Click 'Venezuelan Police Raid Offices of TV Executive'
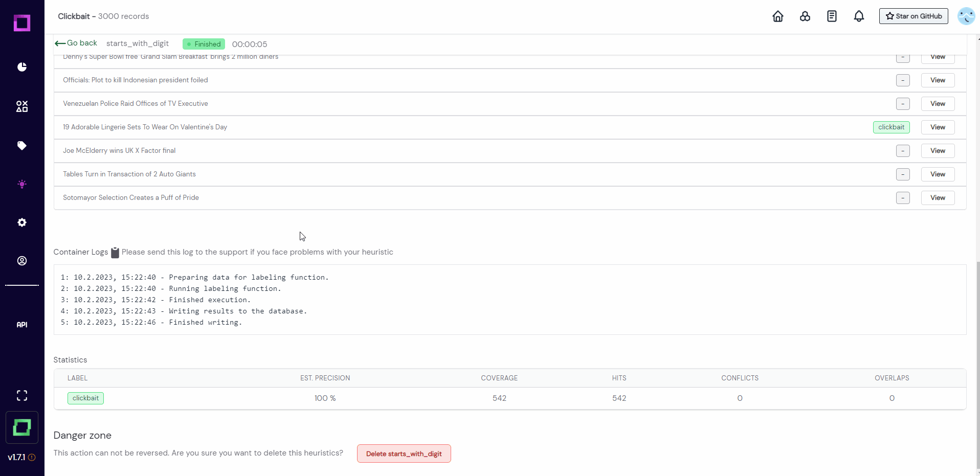The height and width of the screenshot is (476, 980). pyautogui.click(x=136, y=104)
